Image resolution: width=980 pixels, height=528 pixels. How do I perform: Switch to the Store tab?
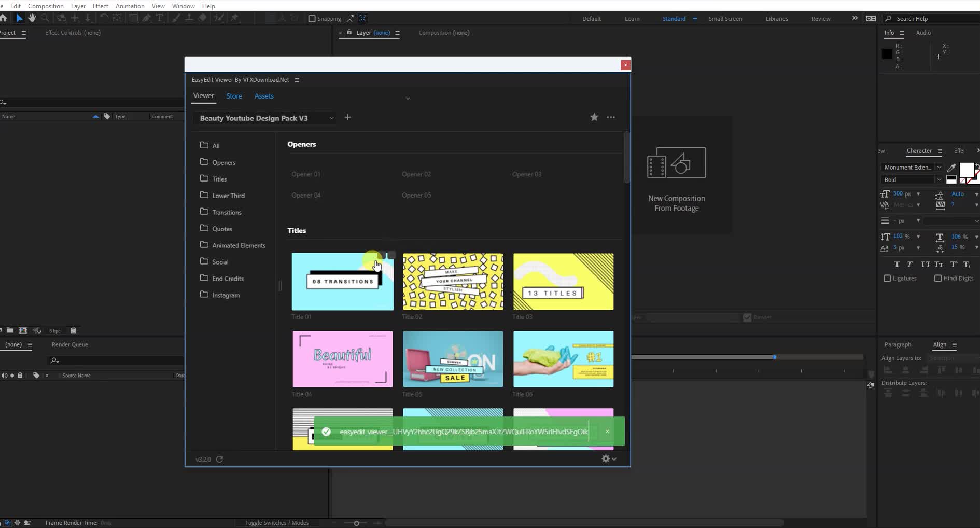[x=234, y=96]
